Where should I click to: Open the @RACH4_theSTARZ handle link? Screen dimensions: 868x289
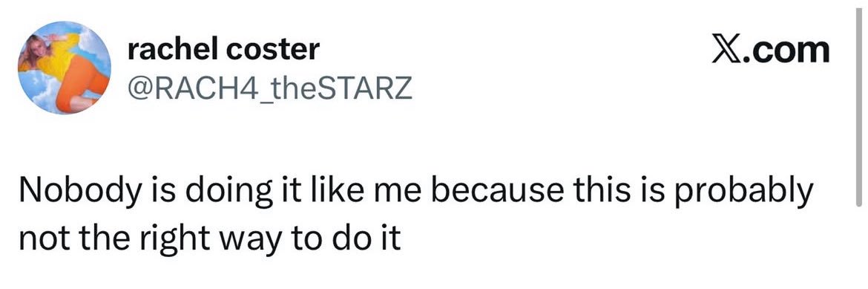click(x=269, y=88)
